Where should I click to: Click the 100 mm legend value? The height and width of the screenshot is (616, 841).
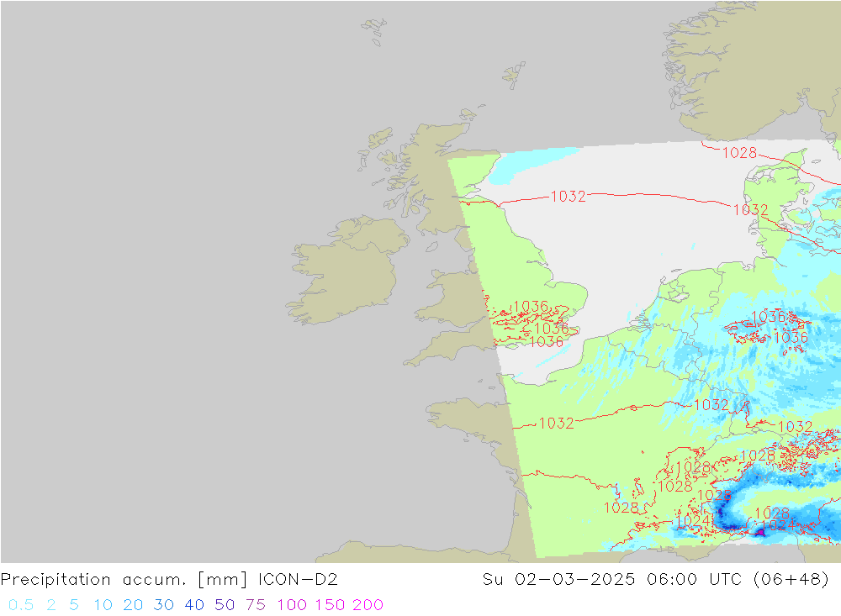pyautogui.click(x=292, y=605)
